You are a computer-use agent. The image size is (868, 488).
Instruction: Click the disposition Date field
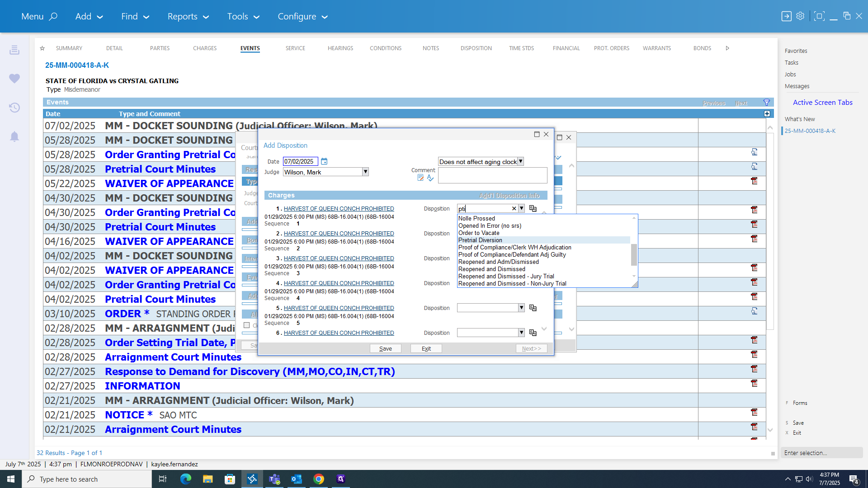[x=300, y=161]
